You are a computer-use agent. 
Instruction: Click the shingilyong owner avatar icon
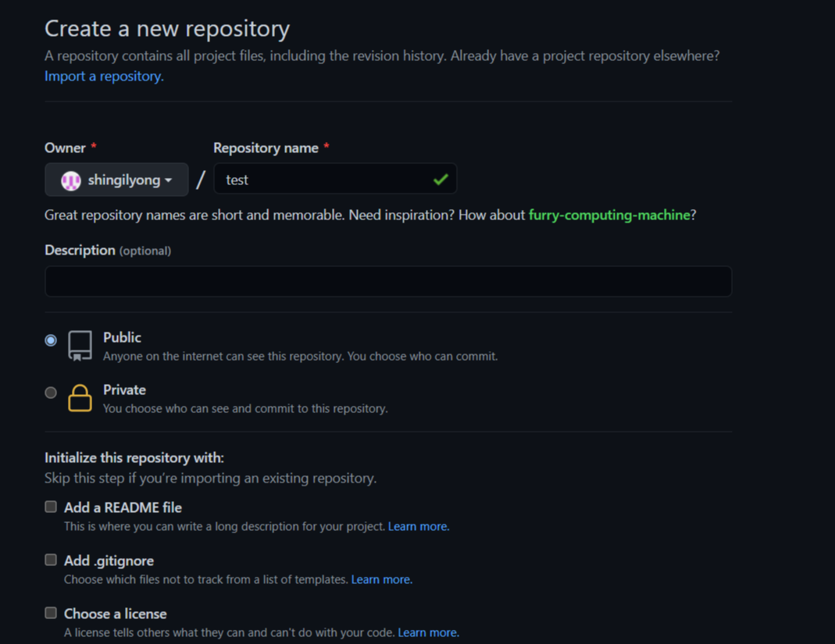pos(71,180)
